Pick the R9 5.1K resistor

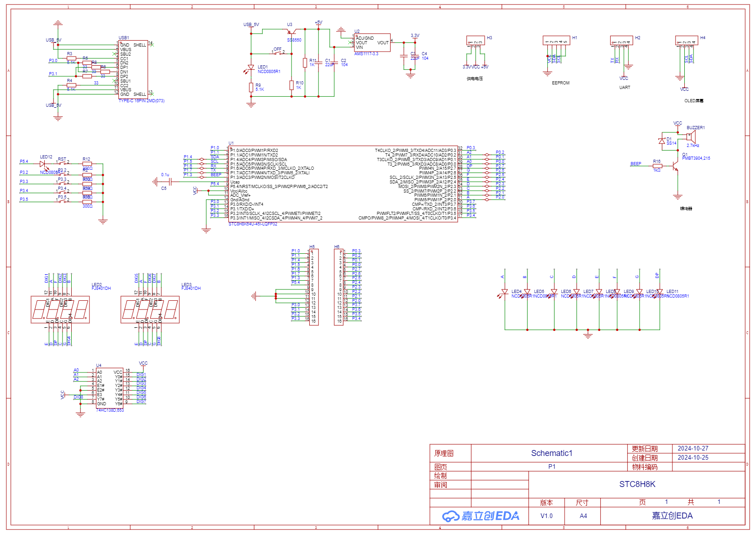tap(251, 87)
